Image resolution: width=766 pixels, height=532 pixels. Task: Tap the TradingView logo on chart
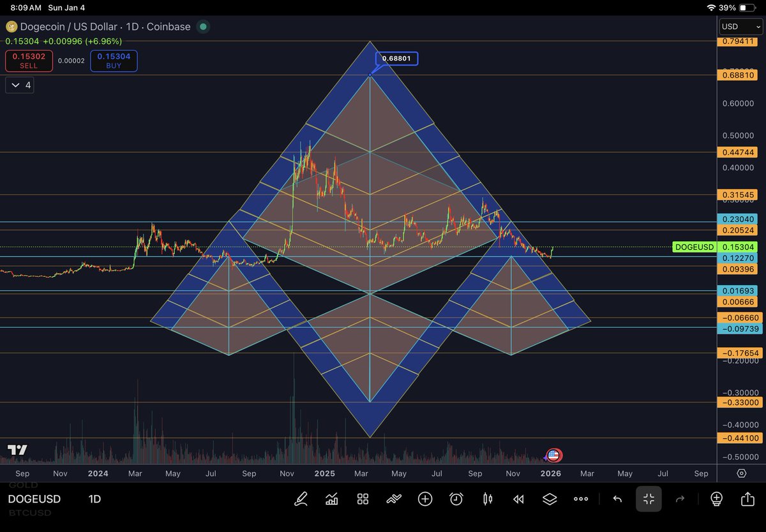click(18, 450)
